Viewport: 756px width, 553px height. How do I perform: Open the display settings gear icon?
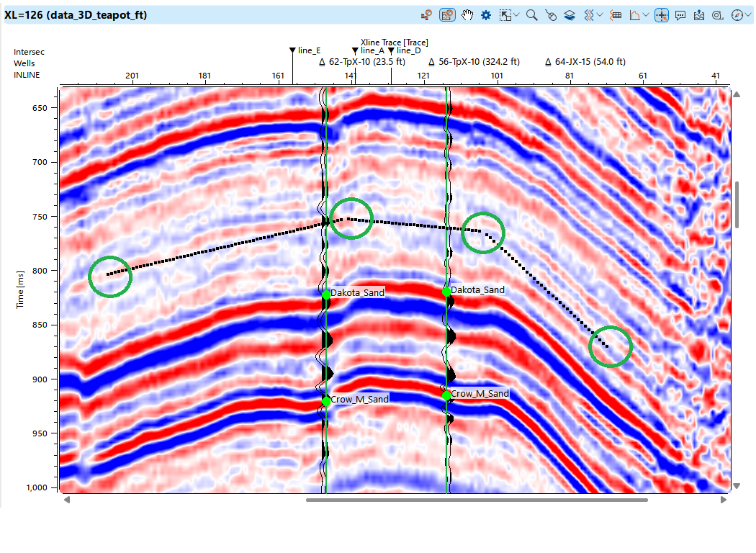pos(485,14)
